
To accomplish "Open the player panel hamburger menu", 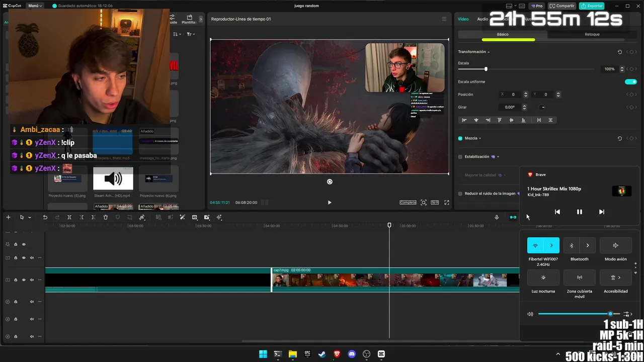I will pyautogui.click(x=444, y=19).
